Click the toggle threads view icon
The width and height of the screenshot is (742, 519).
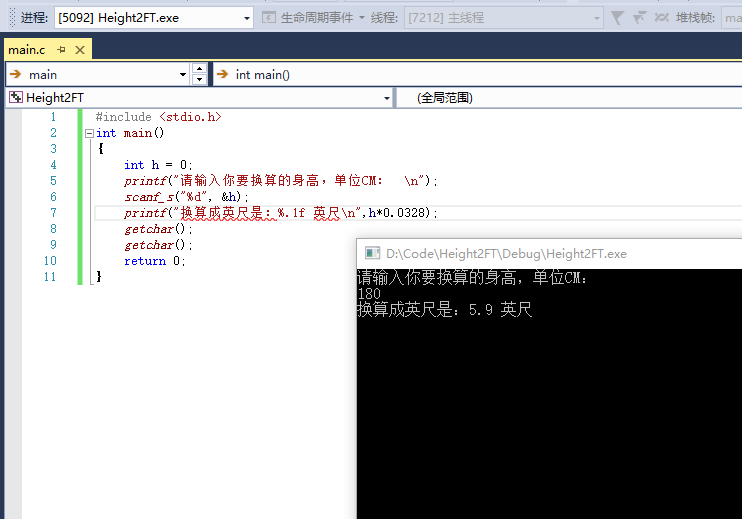click(661, 18)
